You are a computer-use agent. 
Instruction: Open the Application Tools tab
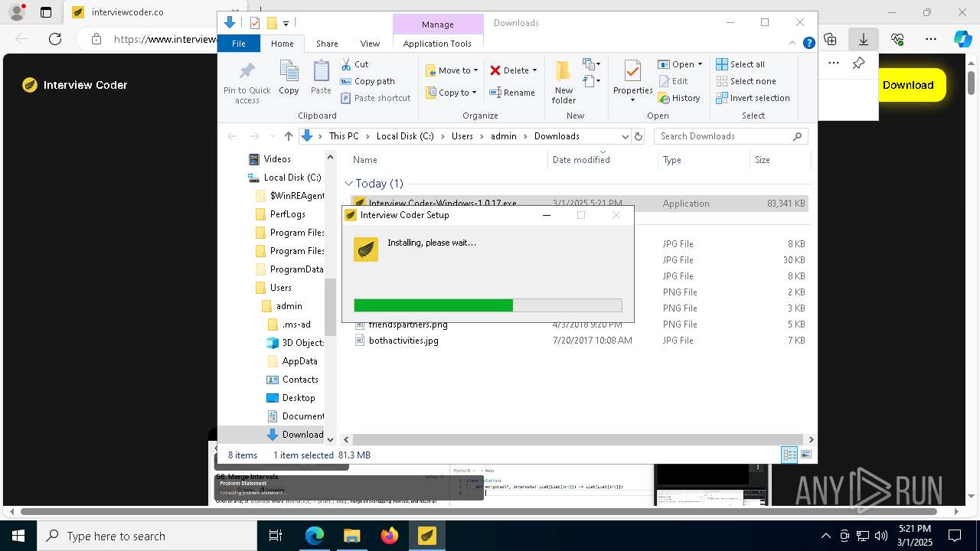[x=437, y=44]
